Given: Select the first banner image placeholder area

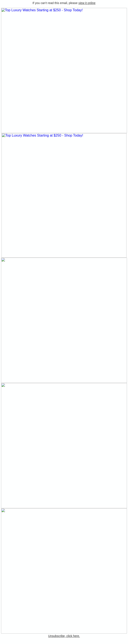Looking at the screenshot, I should (x=64, y=71).
